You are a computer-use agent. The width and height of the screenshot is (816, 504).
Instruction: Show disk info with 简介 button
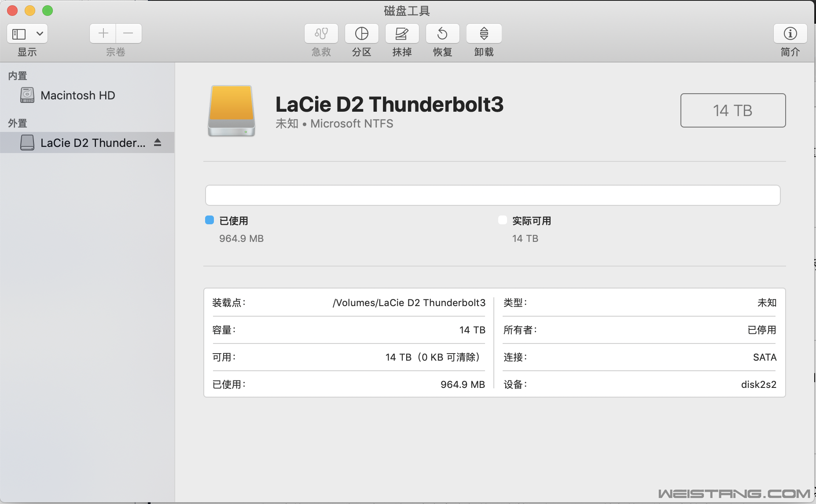point(790,33)
